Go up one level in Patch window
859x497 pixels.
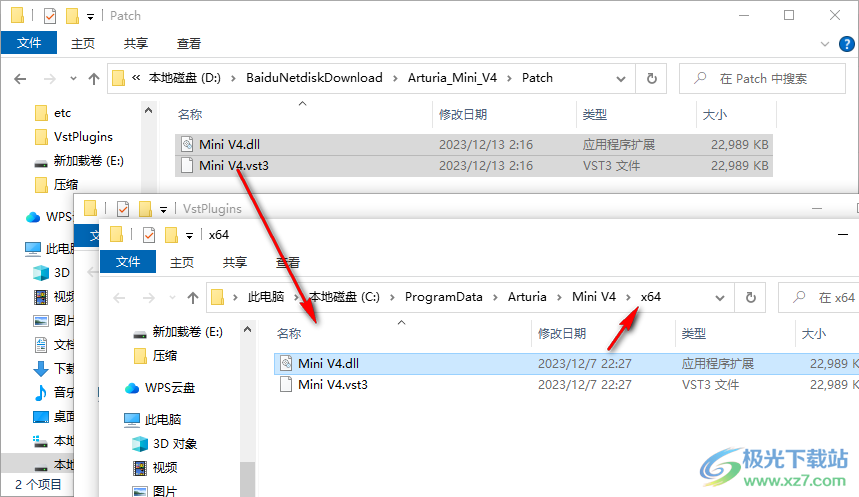(94, 78)
